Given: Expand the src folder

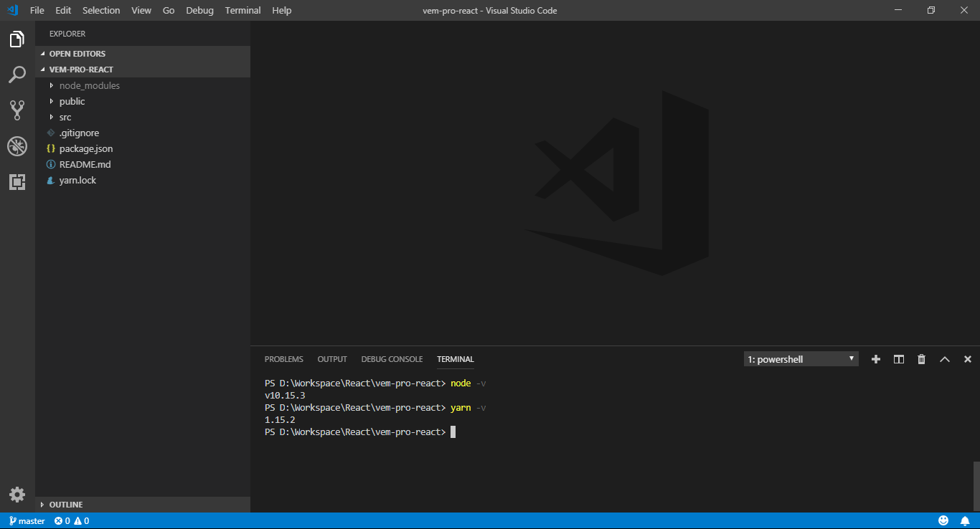Looking at the screenshot, I should [143, 117].
